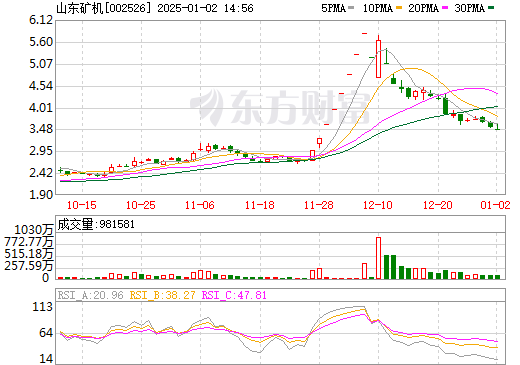Viewport: 520px width, 365px height.
Task: Click the grey 5PMA legend color dash
Action: coord(351,8)
